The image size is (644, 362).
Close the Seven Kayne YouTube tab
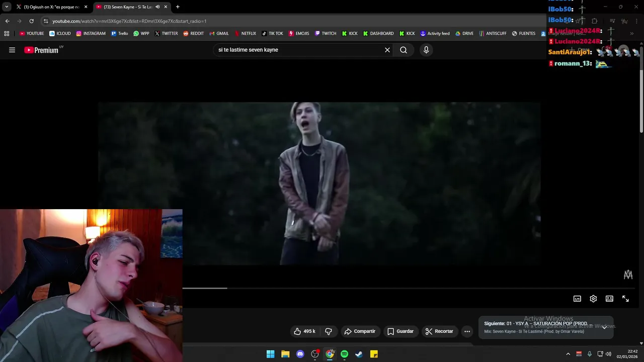tap(166, 7)
